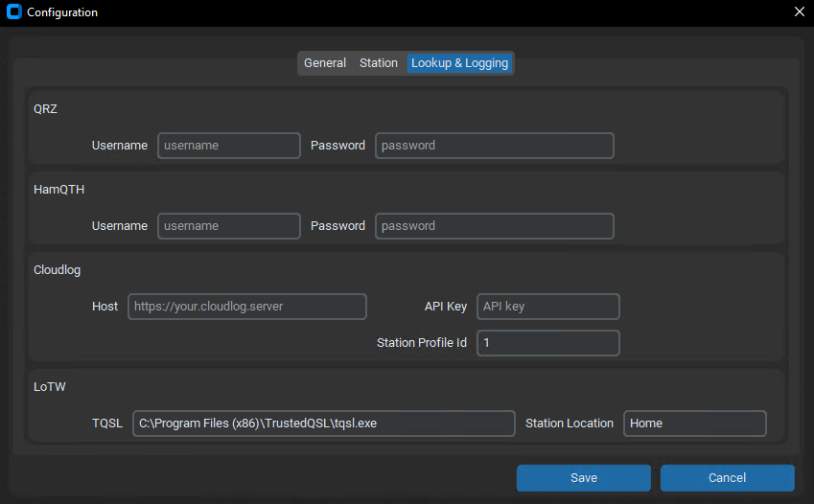
Task: Focus the HamQTH Username field
Action: click(229, 226)
